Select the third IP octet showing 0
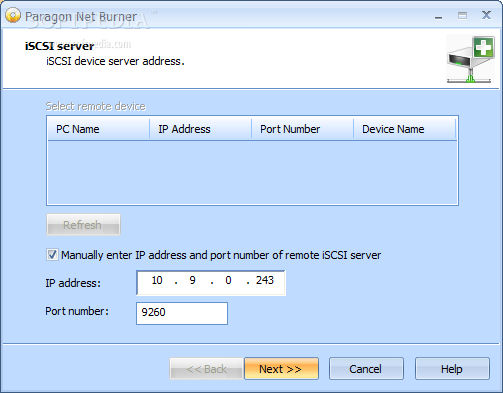Screen dimensions: 503x393 pyautogui.click(x=228, y=280)
